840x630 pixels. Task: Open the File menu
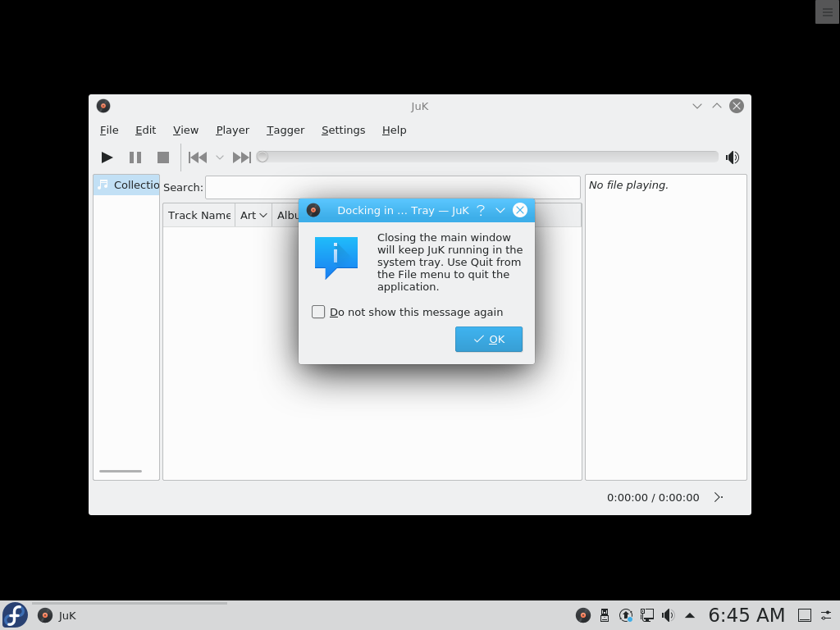[109, 130]
